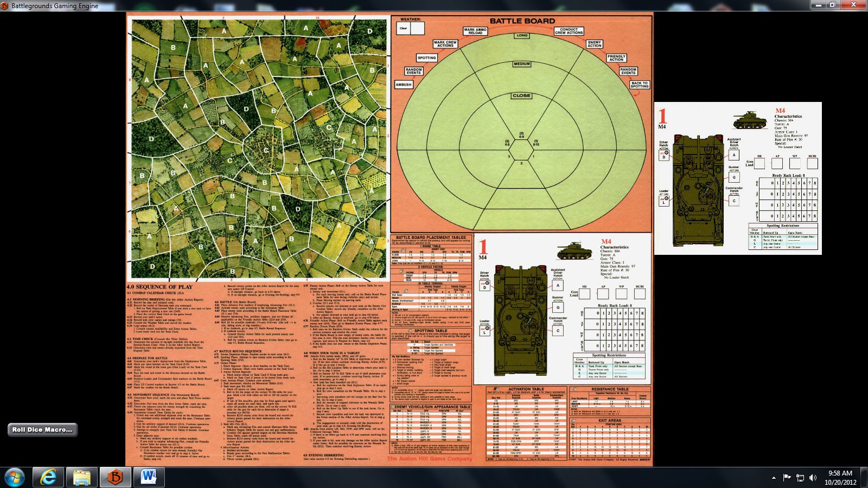Click the BATTLE BOARD title

(522, 21)
